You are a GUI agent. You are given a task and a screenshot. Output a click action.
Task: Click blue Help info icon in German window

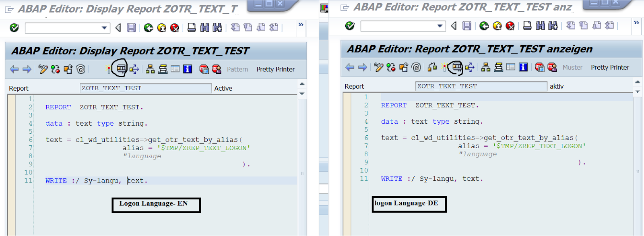click(x=523, y=67)
